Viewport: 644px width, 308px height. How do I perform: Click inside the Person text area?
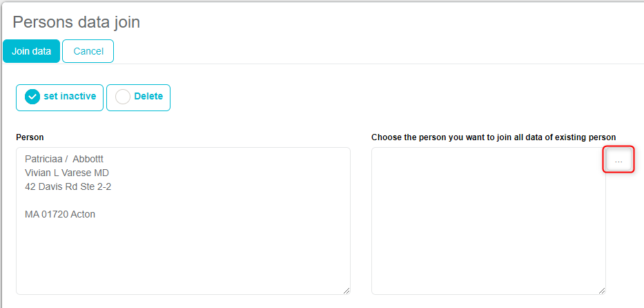[183, 256]
